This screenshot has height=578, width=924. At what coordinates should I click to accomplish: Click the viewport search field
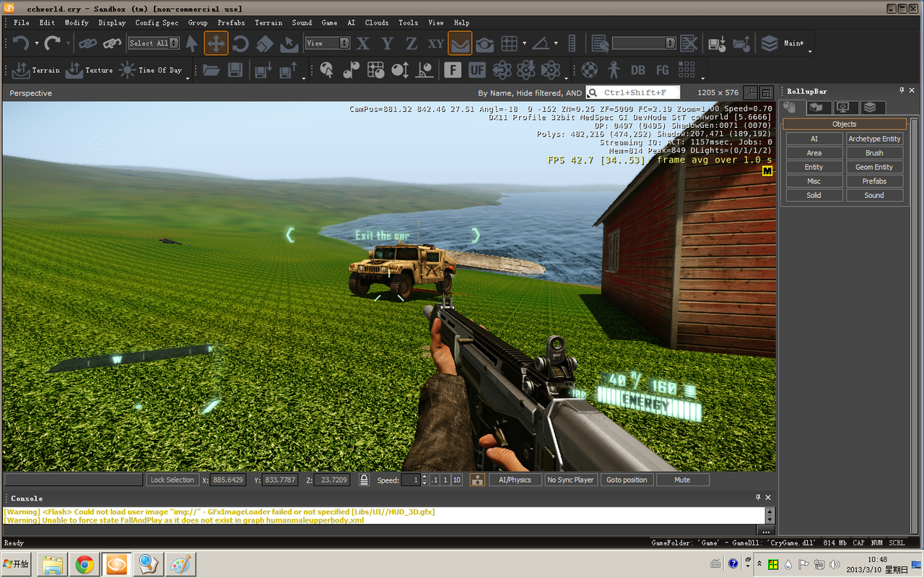[632, 92]
